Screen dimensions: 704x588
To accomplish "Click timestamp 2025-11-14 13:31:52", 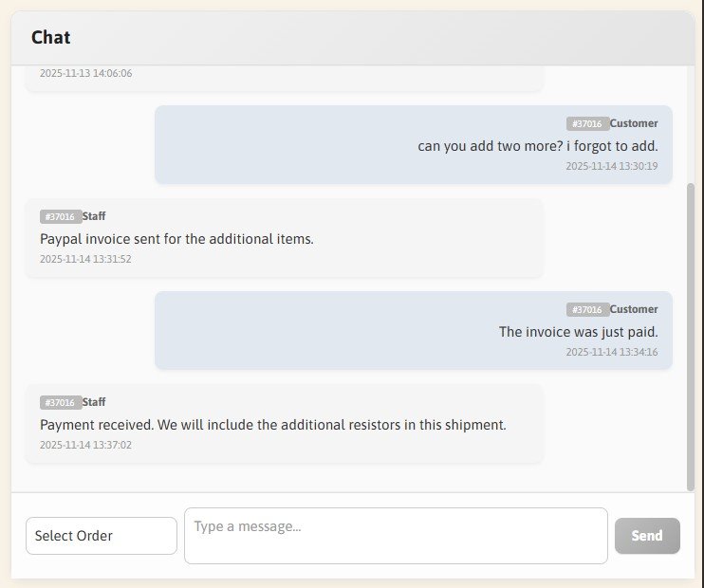I will (85, 259).
